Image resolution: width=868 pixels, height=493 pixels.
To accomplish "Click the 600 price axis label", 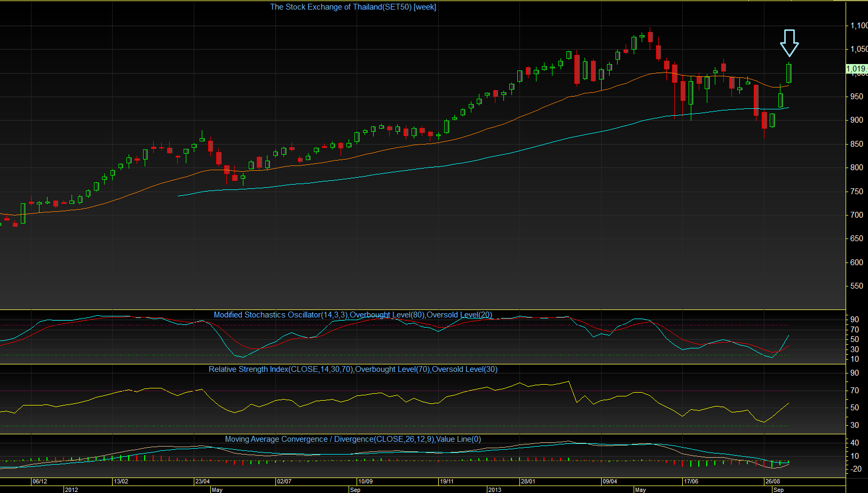I will [857, 263].
